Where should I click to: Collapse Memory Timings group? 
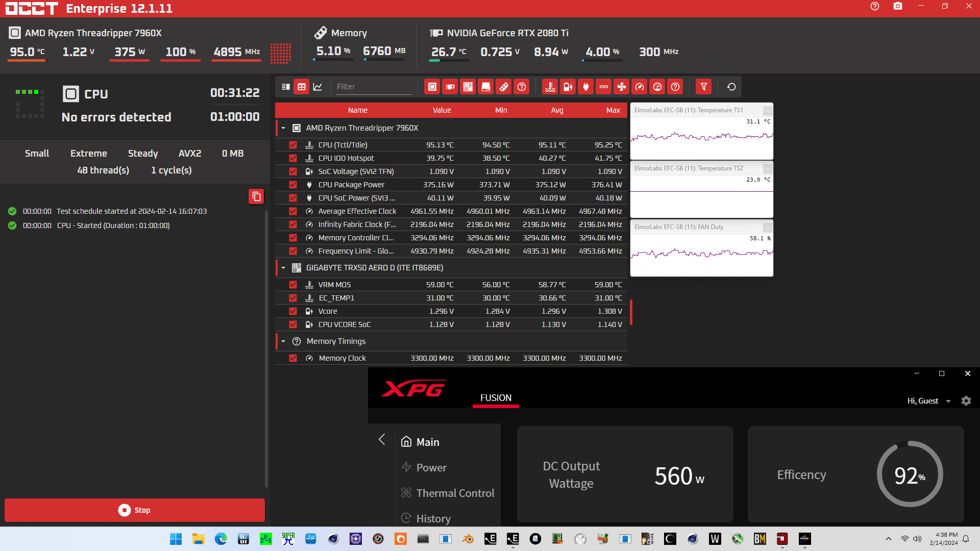283,341
